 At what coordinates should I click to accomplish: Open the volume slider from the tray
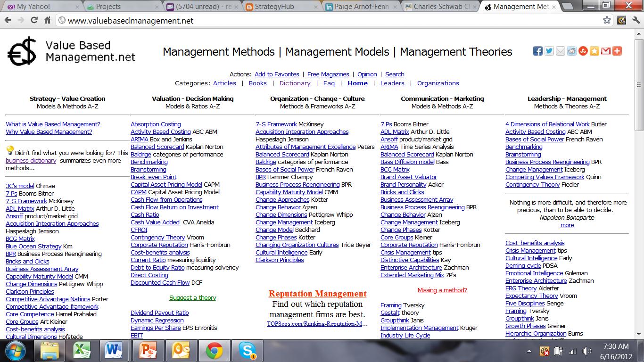click(x=586, y=351)
